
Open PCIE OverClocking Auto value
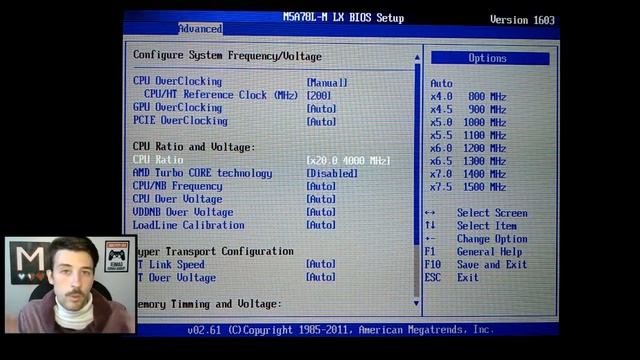pyautogui.click(x=321, y=122)
